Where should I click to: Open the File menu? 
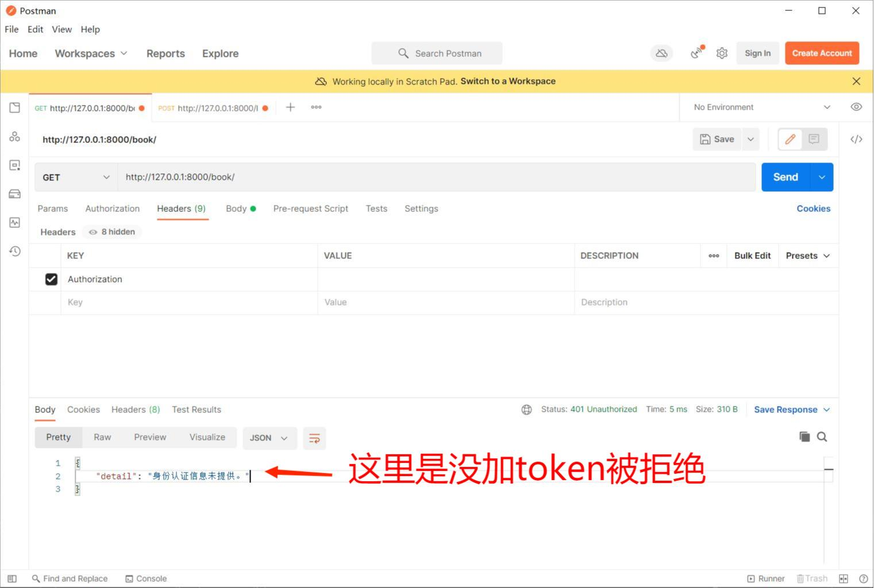click(x=11, y=29)
